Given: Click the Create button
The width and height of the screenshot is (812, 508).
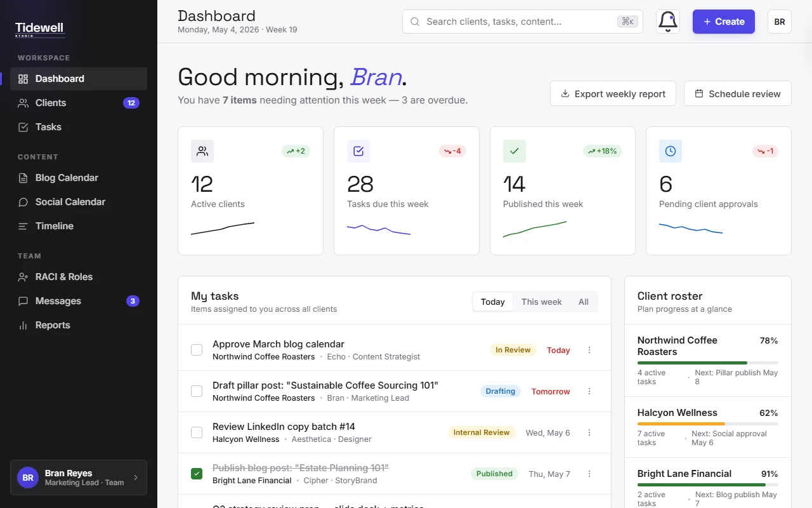Looking at the screenshot, I should point(724,22).
